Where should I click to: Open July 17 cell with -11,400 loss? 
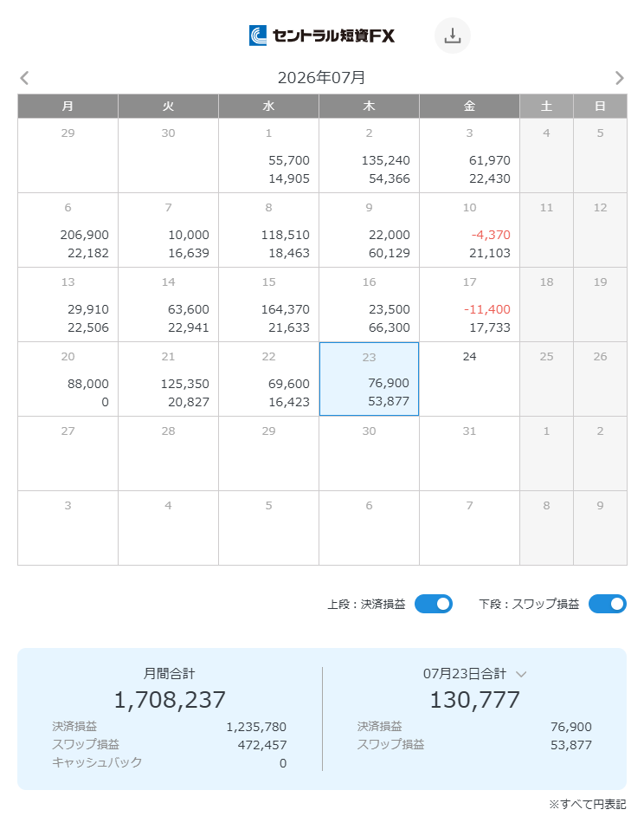click(470, 305)
